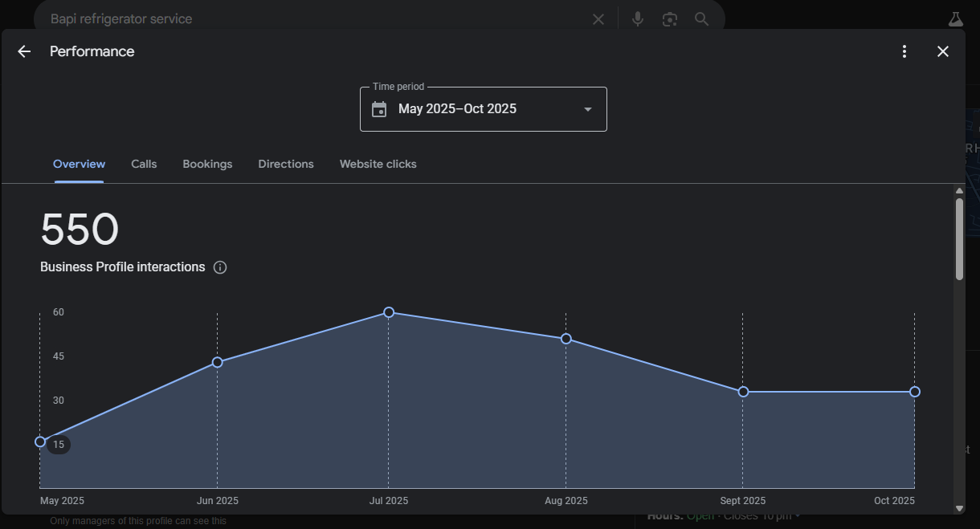Image resolution: width=980 pixels, height=529 pixels.
Task: Switch to the Calls tab
Action: [144, 164]
